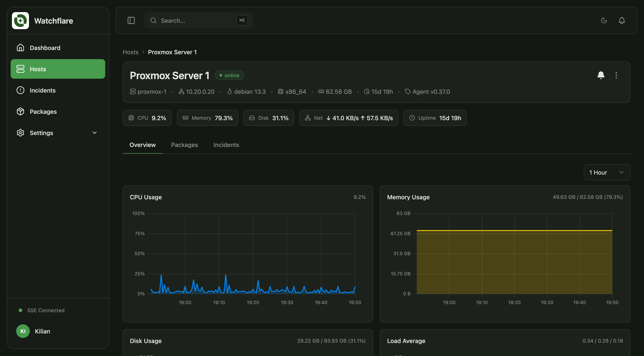Open the 1 Hour time range dropdown

(x=607, y=172)
